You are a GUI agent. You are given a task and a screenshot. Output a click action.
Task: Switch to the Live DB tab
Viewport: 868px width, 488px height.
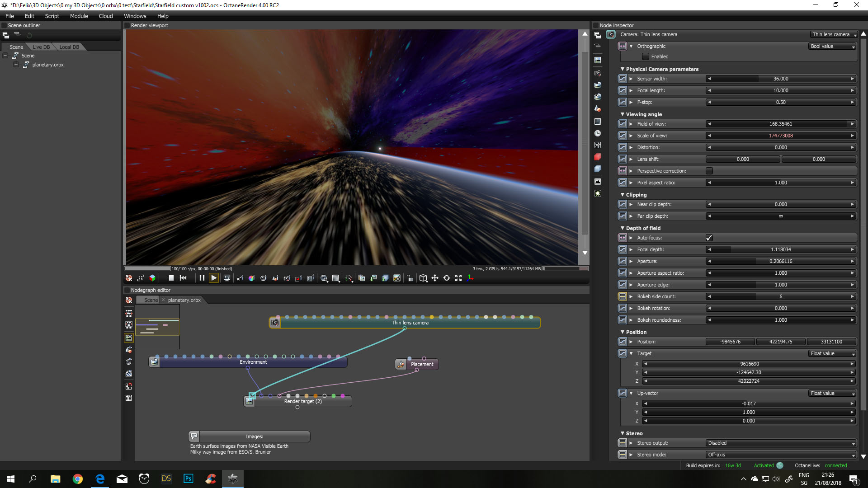point(41,47)
